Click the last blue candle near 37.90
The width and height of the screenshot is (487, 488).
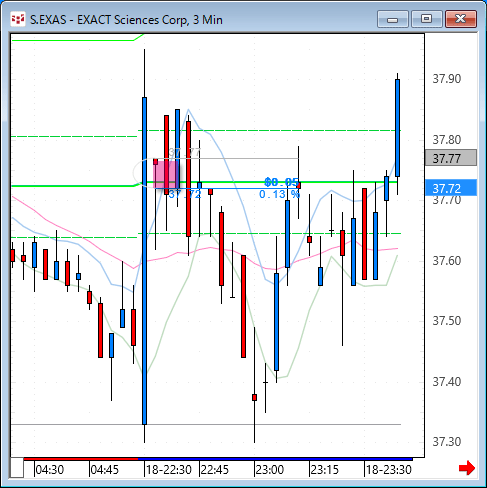click(x=397, y=128)
